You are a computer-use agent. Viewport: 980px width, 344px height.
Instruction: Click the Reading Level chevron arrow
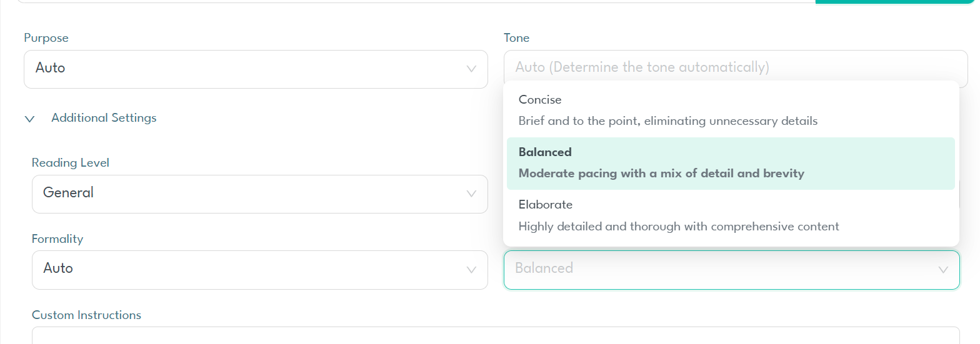[472, 194]
